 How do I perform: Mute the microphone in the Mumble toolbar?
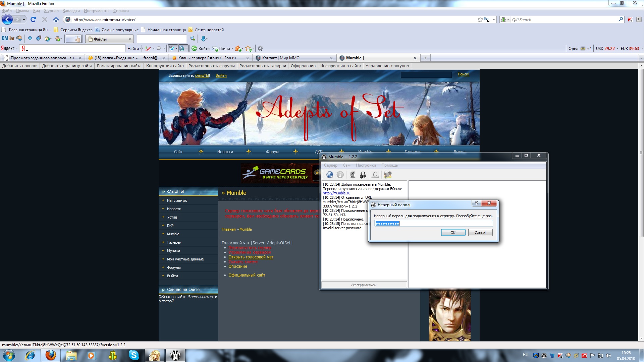point(352,175)
